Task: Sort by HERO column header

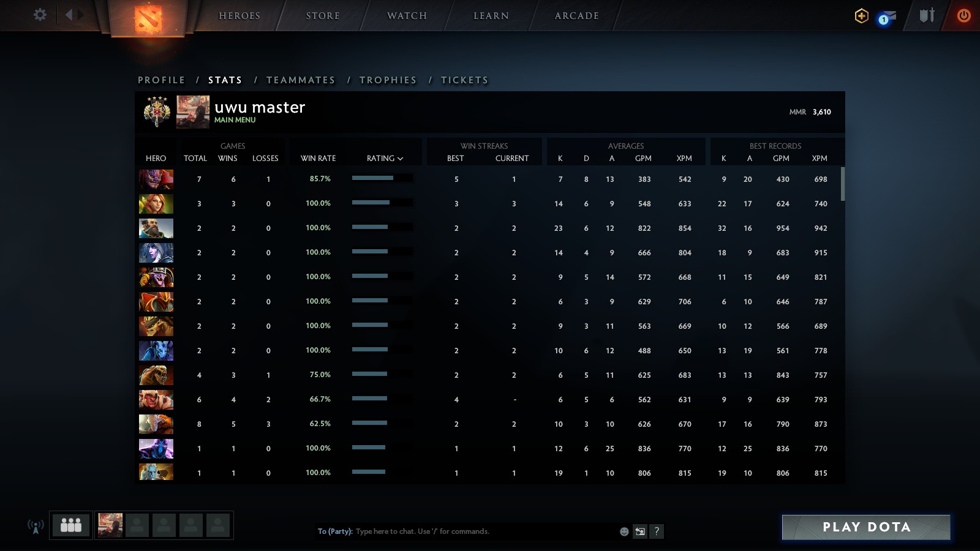Action: [x=156, y=159]
